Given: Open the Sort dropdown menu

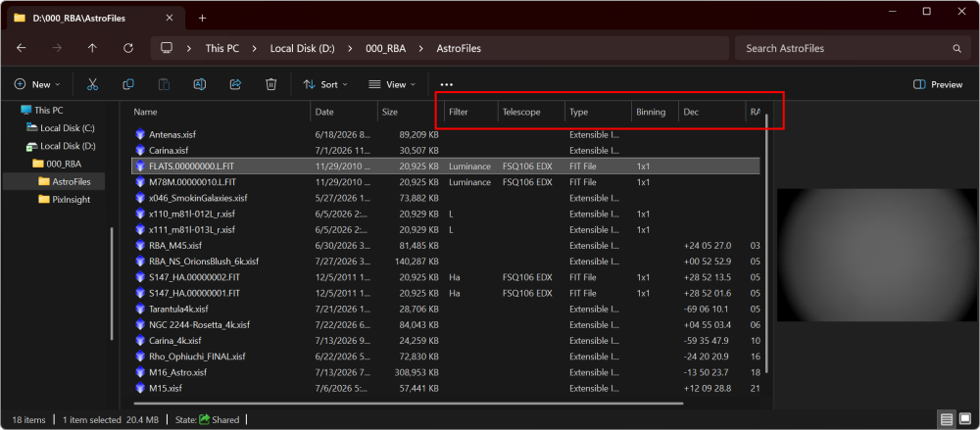Looking at the screenshot, I should click(325, 84).
